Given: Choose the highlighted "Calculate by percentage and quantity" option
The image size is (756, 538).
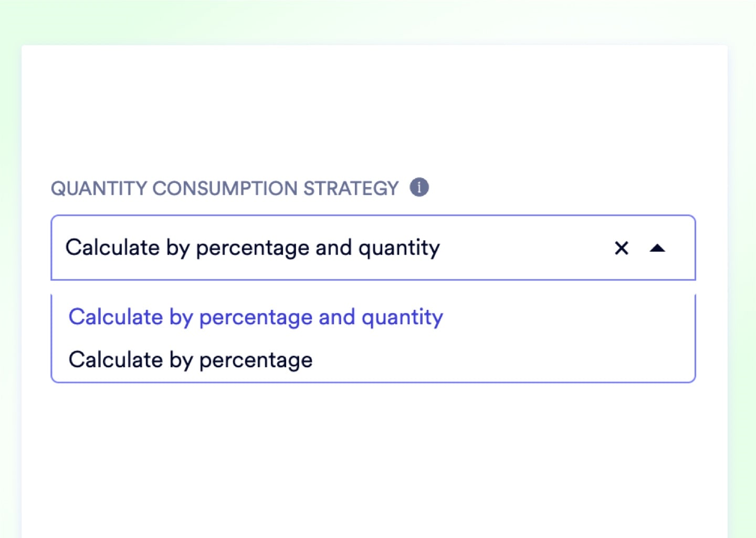Looking at the screenshot, I should click(256, 317).
